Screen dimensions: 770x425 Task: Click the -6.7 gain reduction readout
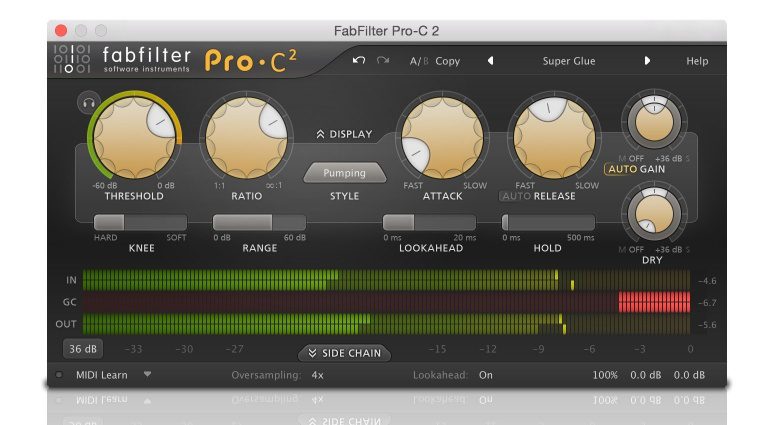click(x=707, y=303)
